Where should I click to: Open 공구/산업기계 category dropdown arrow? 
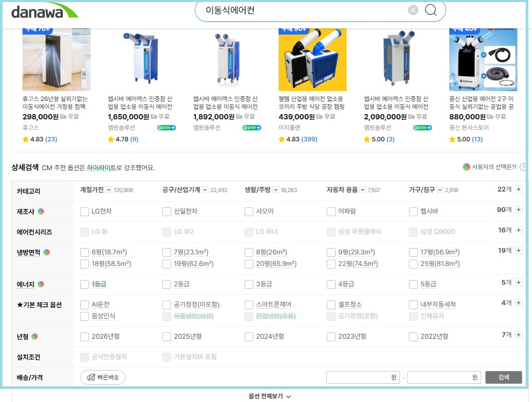tap(205, 189)
